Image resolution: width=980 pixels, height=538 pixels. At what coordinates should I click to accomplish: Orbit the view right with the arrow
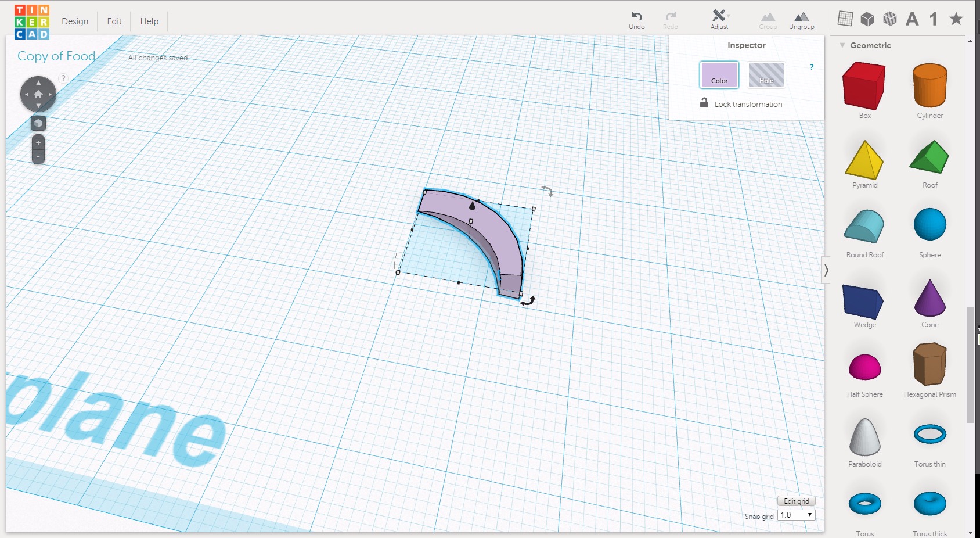click(51, 94)
